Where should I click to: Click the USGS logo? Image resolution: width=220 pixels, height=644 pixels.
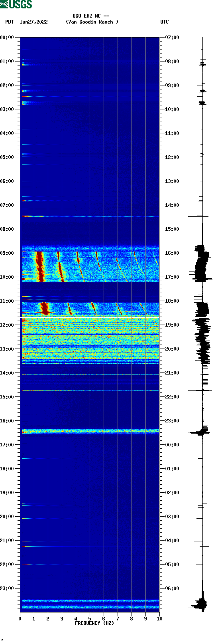pos(16,4)
